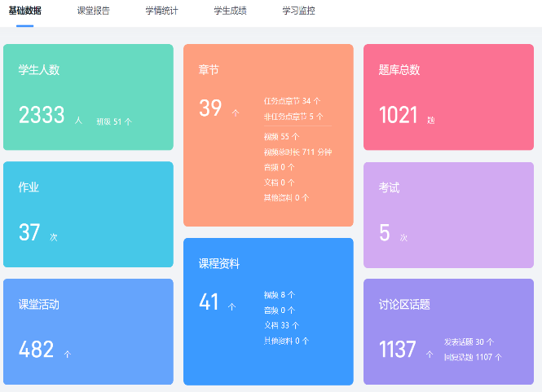
Task: Click the 章节 title in orange card
Action: (209, 70)
